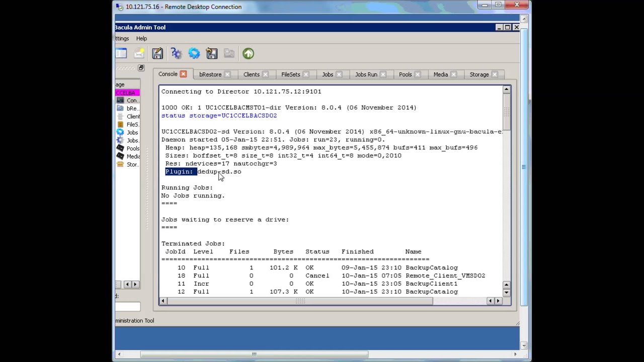Image resolution: width=644 pixels, height=362 pixels.
Task: Close the bRestore tab
Action: click(x=227, y=74)
